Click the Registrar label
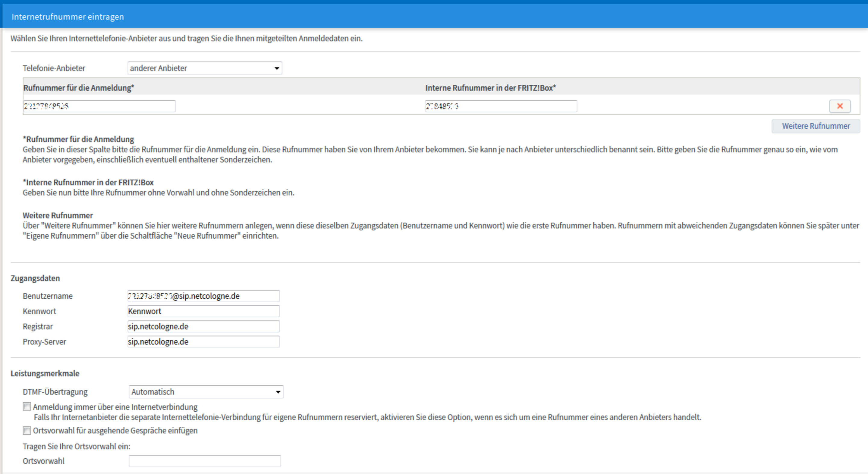Screen dimensions: 868x474 tap(38, 326)
